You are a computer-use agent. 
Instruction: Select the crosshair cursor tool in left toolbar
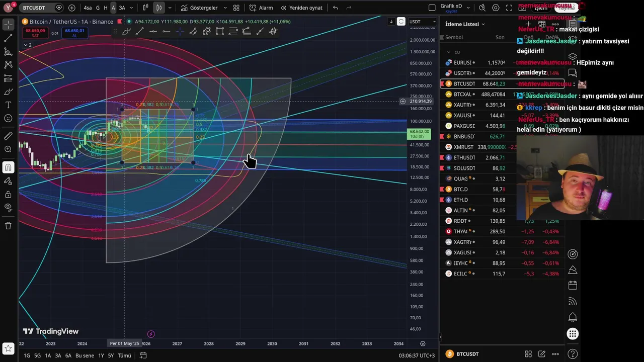(x=8, y=25)
